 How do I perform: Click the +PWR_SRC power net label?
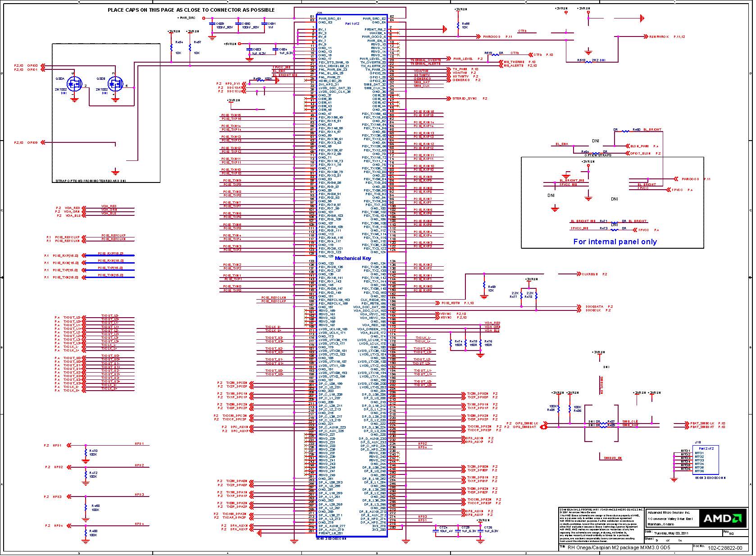187,18
